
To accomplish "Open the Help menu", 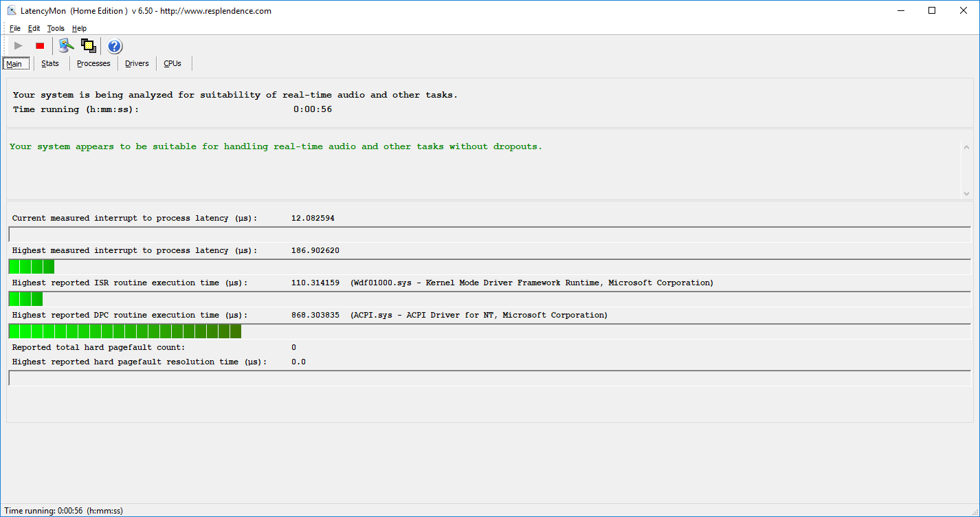I will tap(79, 28).
